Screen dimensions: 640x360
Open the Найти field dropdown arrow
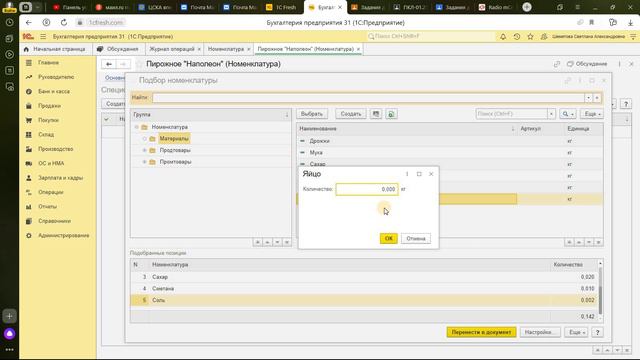(588, 98)
